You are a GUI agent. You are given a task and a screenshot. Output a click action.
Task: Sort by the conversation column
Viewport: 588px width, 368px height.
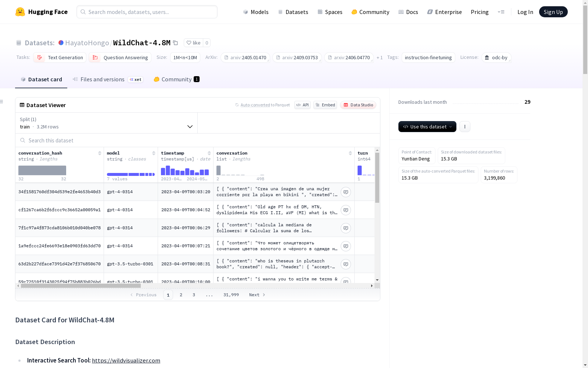350,153
